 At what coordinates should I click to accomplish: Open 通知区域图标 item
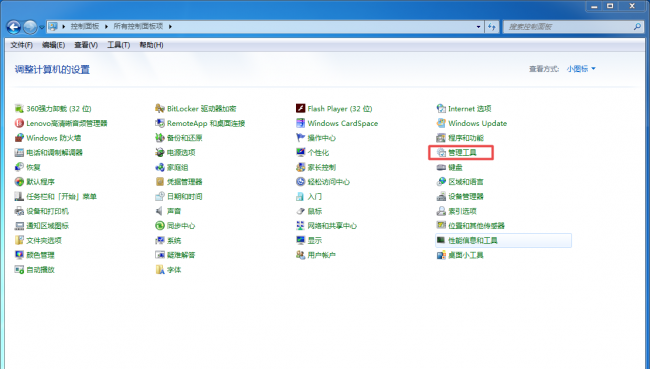[x=41, y=226]
